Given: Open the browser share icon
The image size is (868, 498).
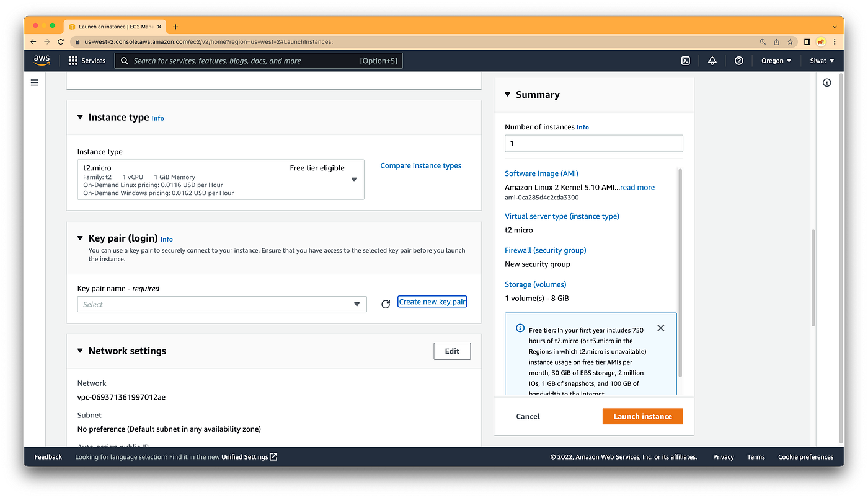Looking at the screenshot, I should tap(776, 41).
